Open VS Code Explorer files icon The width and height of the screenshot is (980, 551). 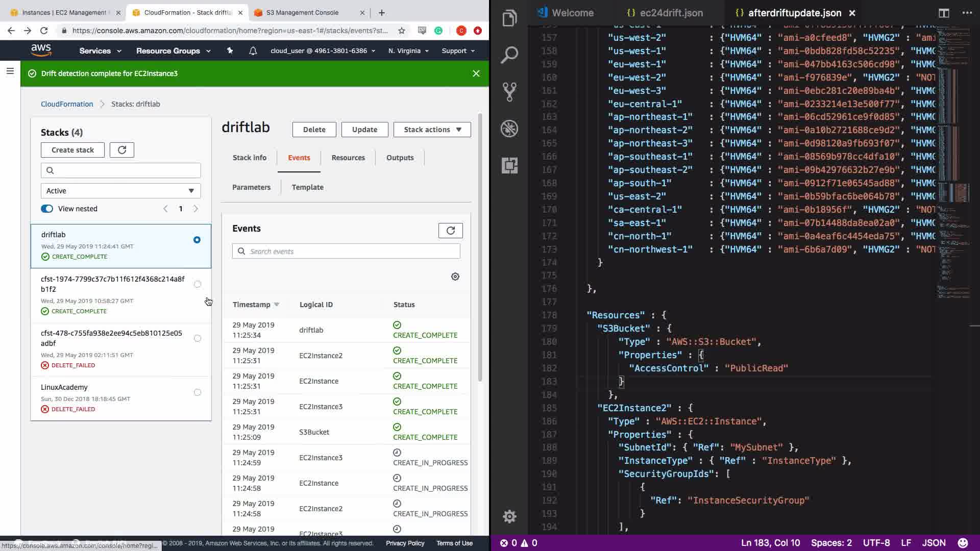(x=509, y=19)
